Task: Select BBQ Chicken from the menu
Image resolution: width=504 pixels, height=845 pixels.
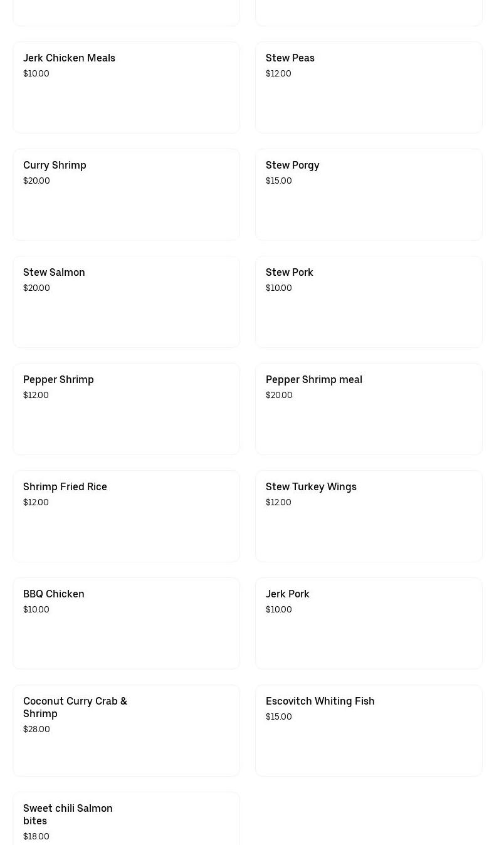Action: pos(126,624)
